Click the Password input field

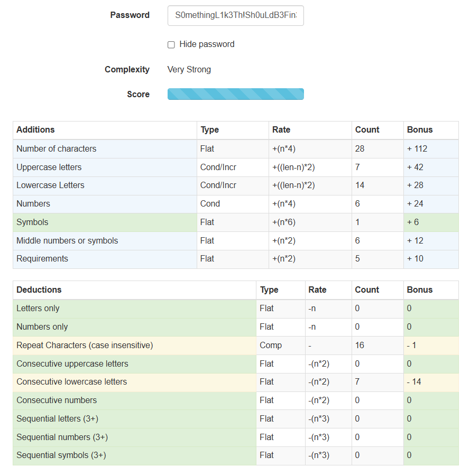click(x=235, y=16)
